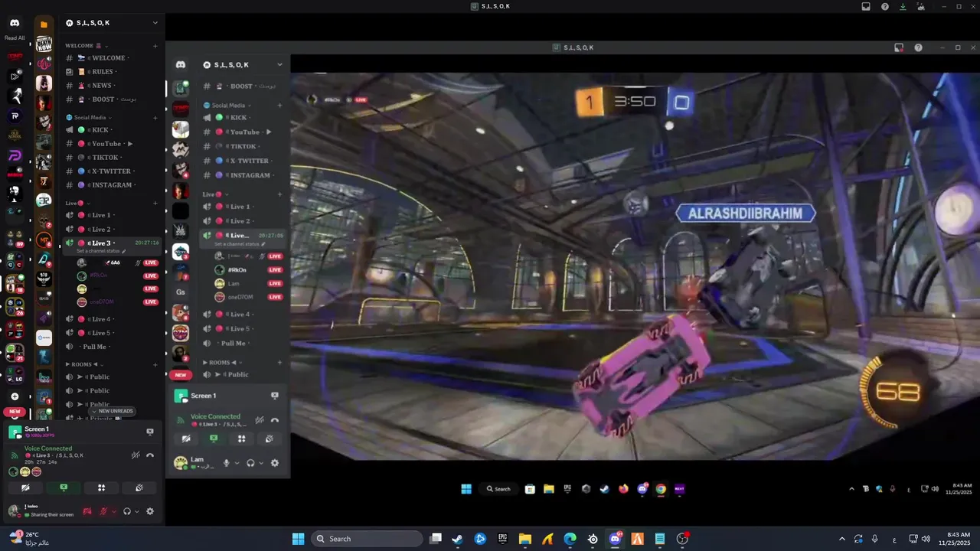Toggle noise suppression in Voice Connected panel
The image size is (980, 551).
pyautogui.click(x=135, y=455)
